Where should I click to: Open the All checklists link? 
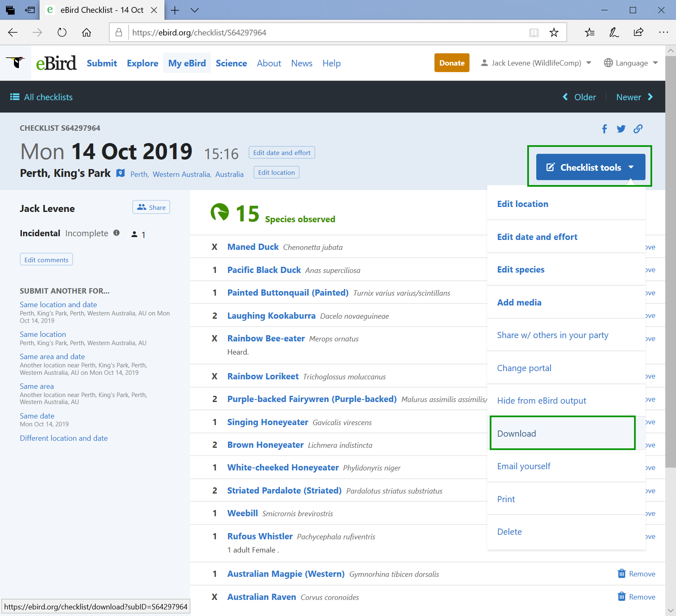click(x=41, y=97)
